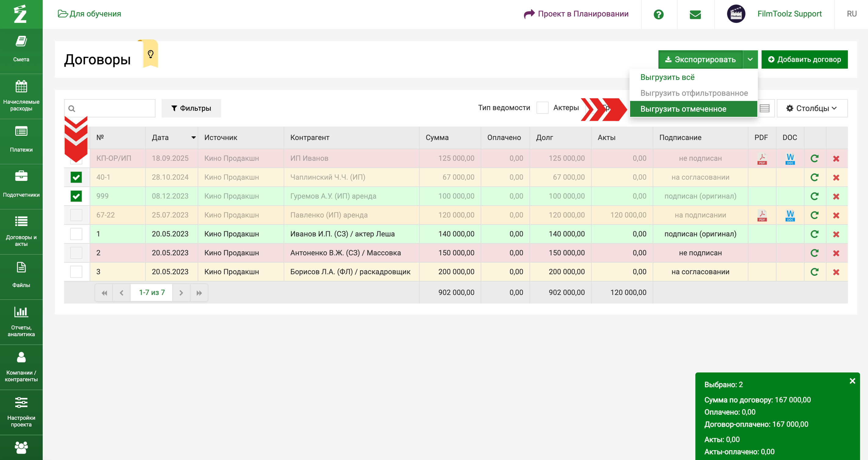Click the Добавить договор button

pyautogui.click(x=804, y=59)
